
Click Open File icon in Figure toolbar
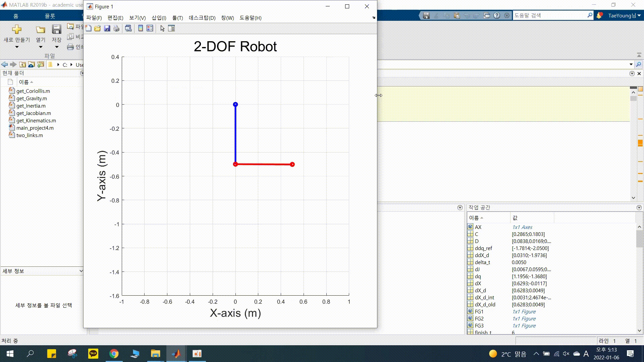pyautogui.click(x=98, y=28)
